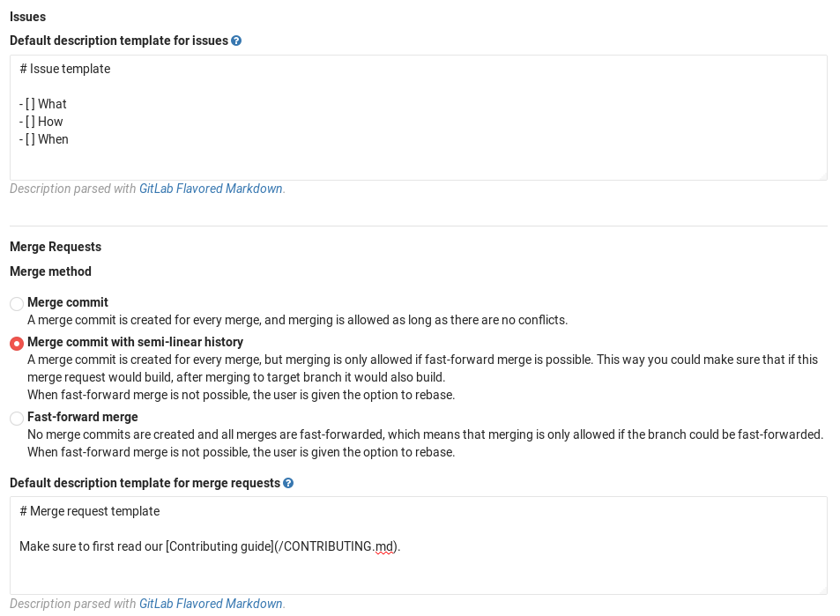The height and width of the screenshot is (616, 840).
Task: Click the misspelled '.md' with red underline
Action: point(384,546)
